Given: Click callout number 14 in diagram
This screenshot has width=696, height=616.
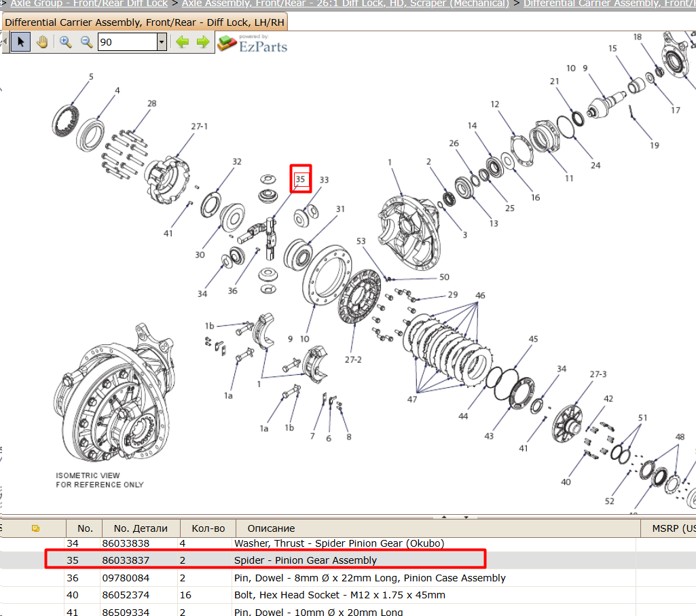Looking at the screenshot, I should (x=473, y=126).
